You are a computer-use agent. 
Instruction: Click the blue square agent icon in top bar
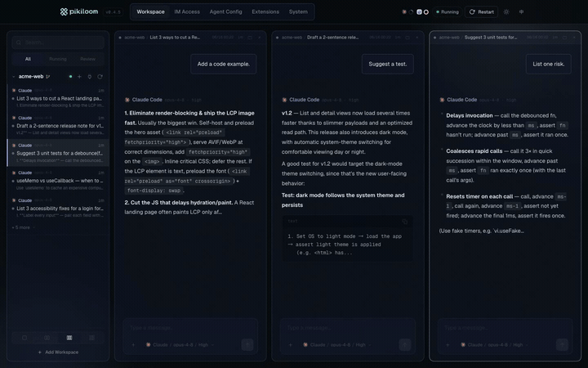click(419, 12)
